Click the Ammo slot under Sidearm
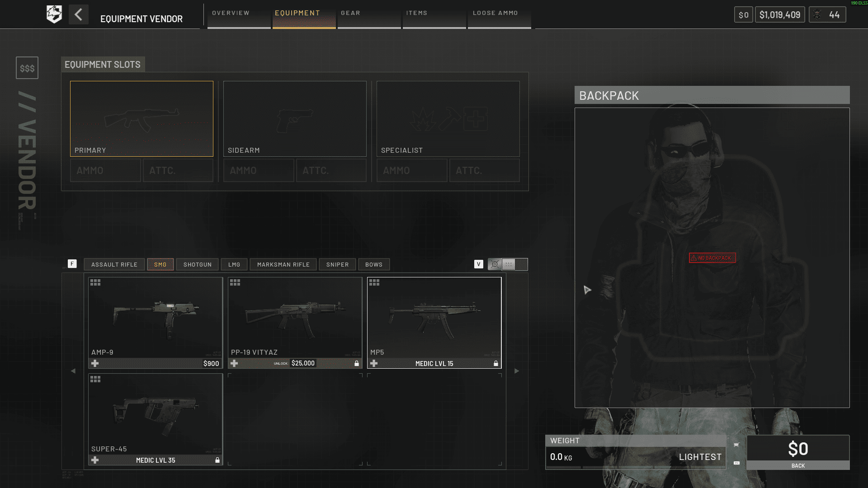The image size is (868, 488). [259, 170]
